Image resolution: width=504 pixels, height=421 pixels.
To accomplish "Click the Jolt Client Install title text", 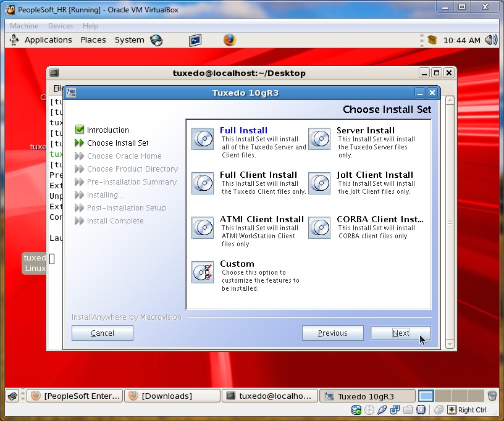I will 375,175.
